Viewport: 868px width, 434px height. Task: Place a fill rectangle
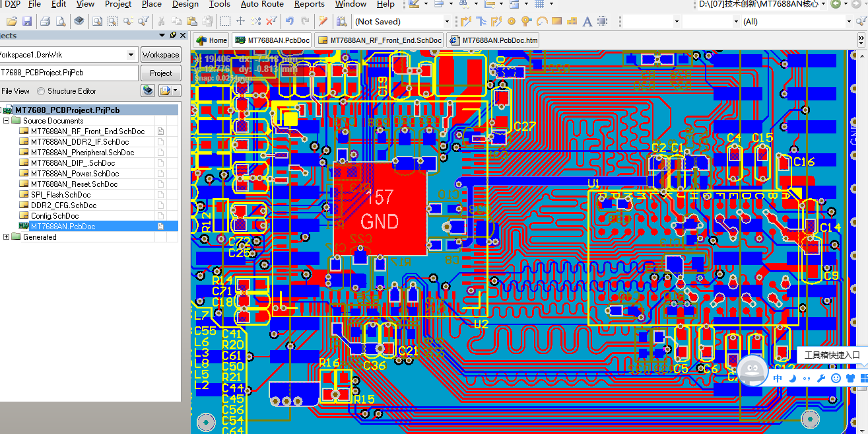557,22
